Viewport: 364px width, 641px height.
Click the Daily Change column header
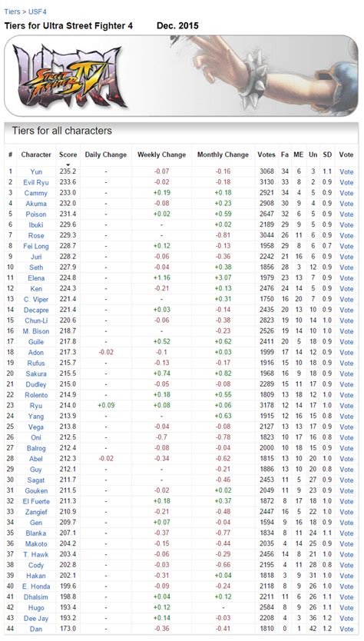(x=106, y=154)
